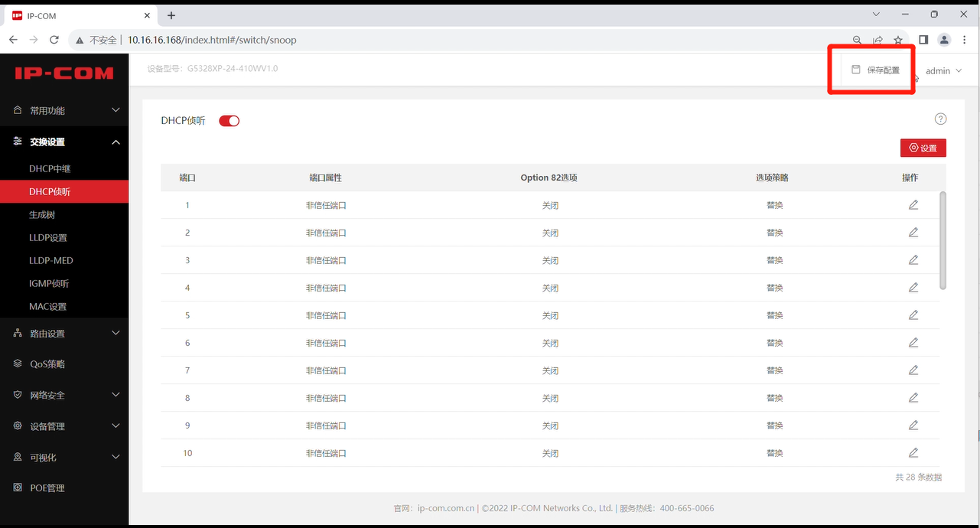Expand the 常用功能 menu
980x528 pixels.
pyautogui.click(x=64, y=110)
